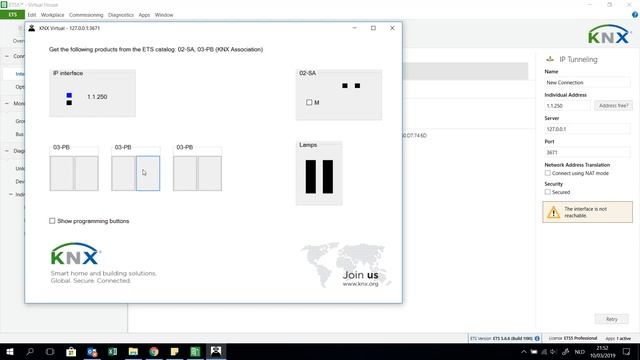Click the interface not reachable warning icon
640x360 pixels.
[x=553, y=212]
